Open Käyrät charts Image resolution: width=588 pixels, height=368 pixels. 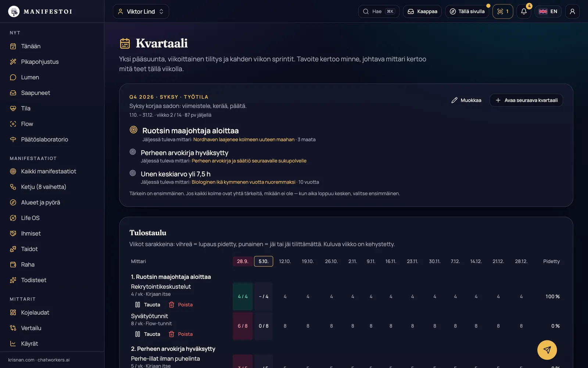click(52, 344)
